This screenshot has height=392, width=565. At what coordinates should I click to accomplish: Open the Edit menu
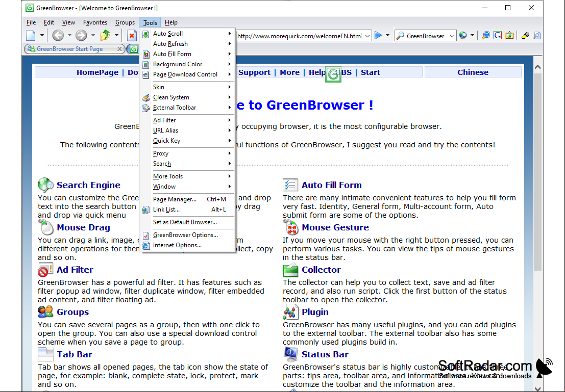48,22
